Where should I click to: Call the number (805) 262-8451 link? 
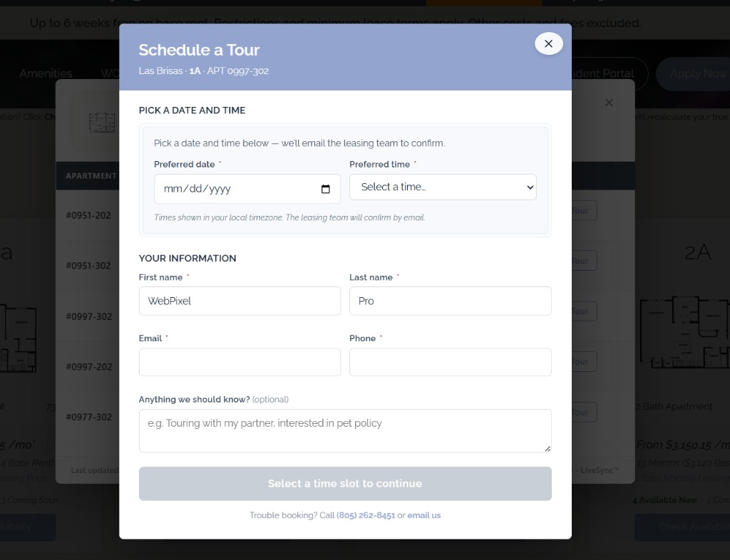point(366,515)
